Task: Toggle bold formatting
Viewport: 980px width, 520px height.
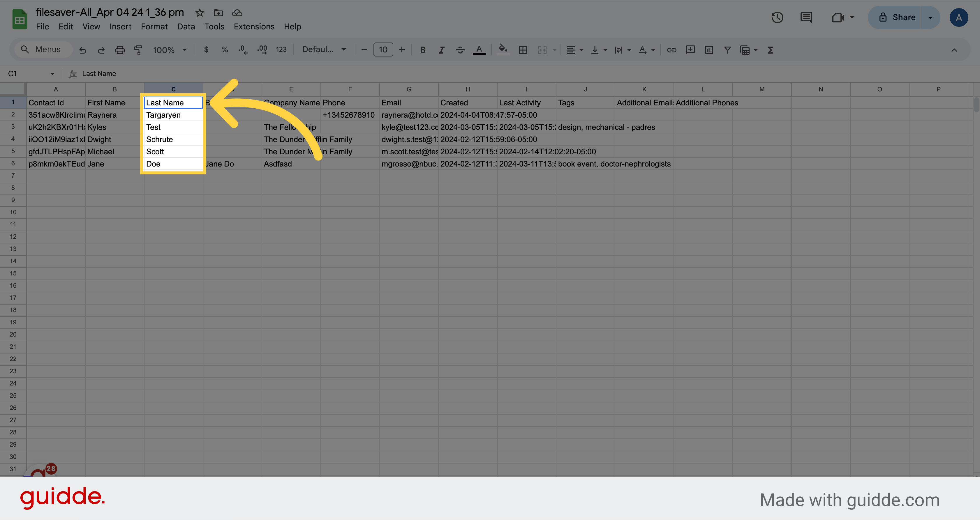Action: point(423,50)
